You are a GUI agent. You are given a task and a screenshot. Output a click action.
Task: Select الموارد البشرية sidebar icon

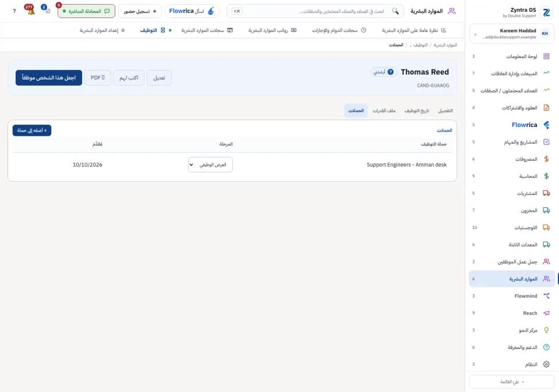click(x=546, y=278)
